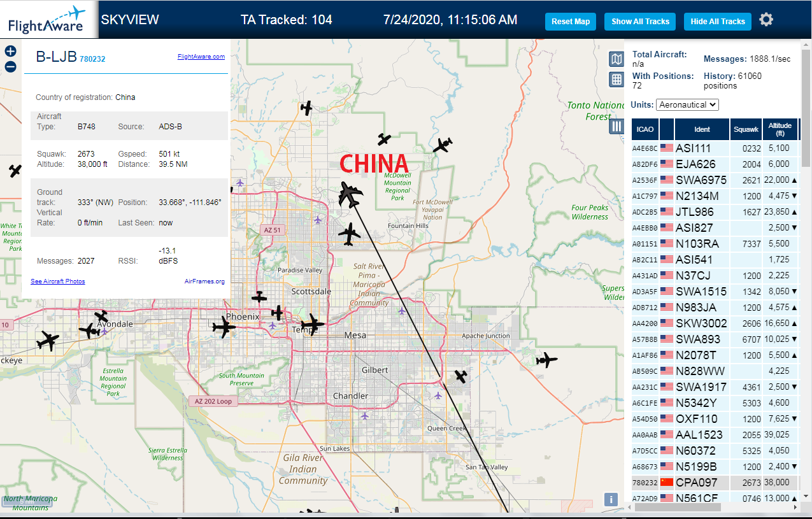Viewport: 812px width, 519px height.
Task: Sort table by Altitude (ft) column header
Action: 780,129
